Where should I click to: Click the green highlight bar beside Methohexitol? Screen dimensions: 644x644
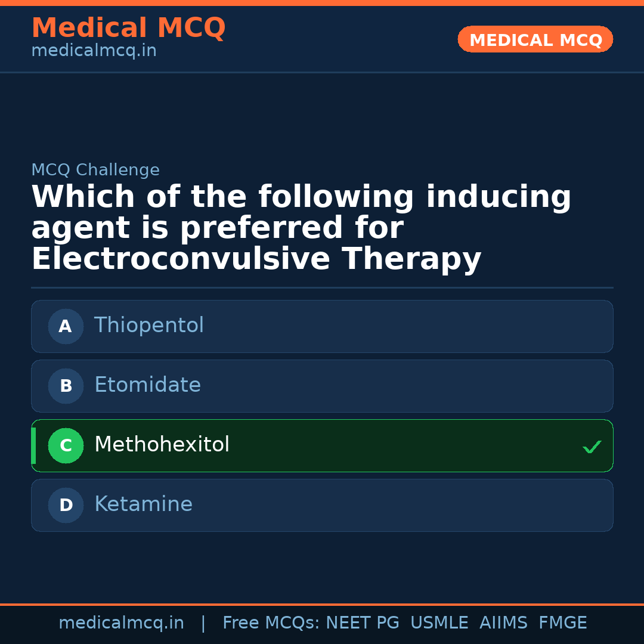(x=33, y=445)
